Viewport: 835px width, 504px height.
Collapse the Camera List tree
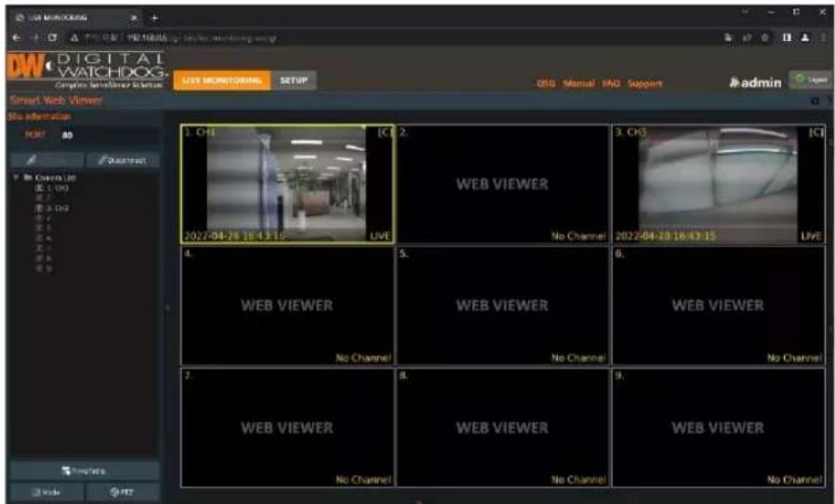coord(17,178)
